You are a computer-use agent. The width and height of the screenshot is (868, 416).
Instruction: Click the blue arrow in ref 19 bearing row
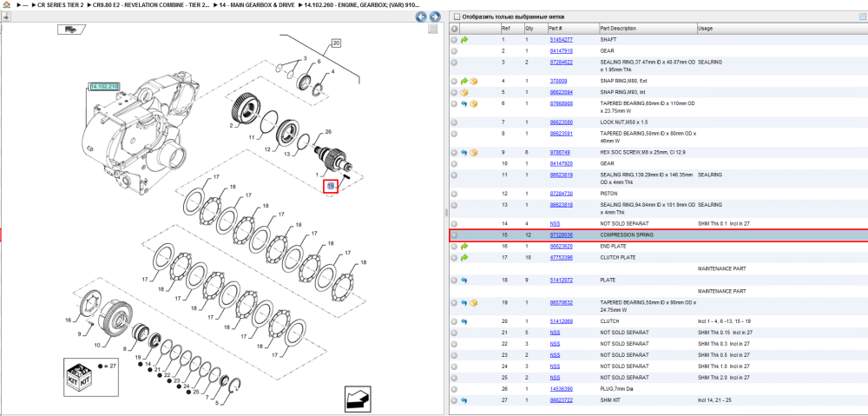click(x=464, y=303)
